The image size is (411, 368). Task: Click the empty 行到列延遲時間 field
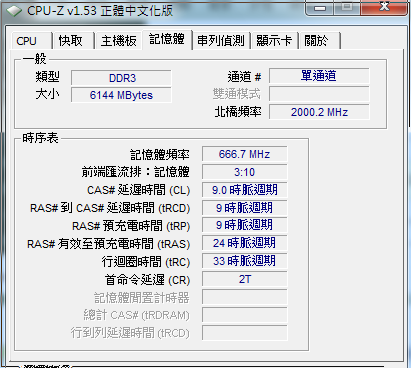[244, 333]
